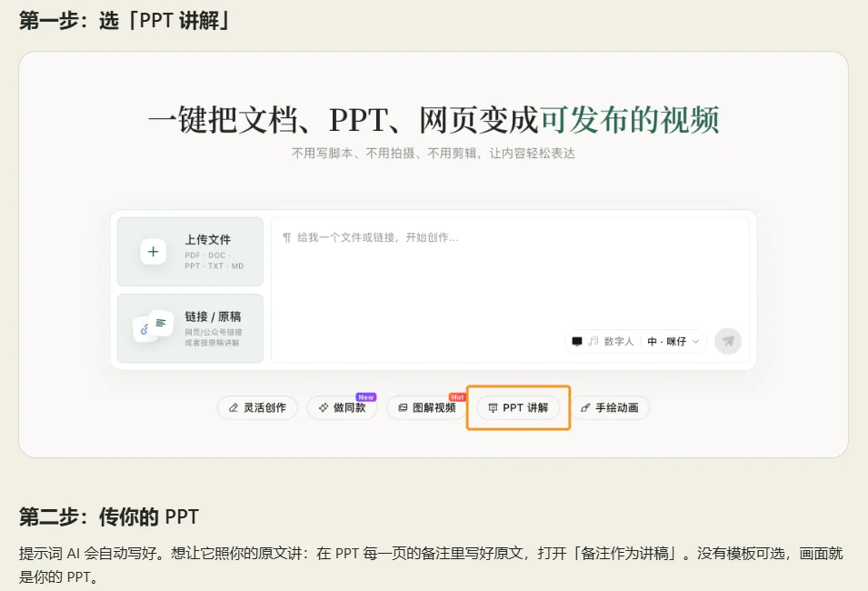Click the text PDF · DOC · PPT · TXT · MD

coord(215,260)
